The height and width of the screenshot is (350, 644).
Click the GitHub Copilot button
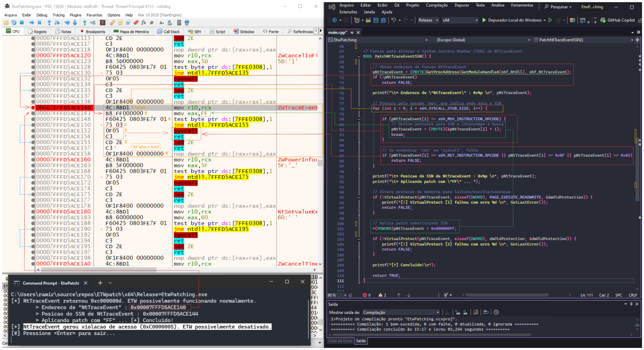pos(617,20)
